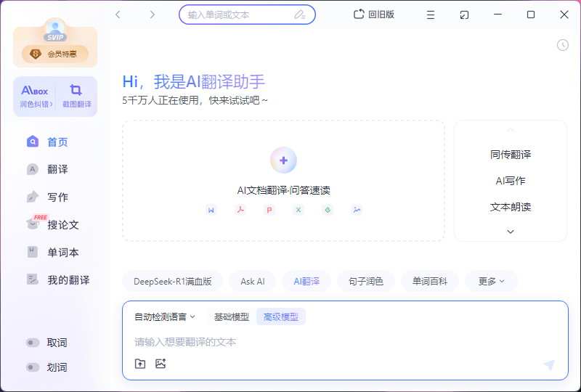Click the PDF document format icon

coord(240,210)
